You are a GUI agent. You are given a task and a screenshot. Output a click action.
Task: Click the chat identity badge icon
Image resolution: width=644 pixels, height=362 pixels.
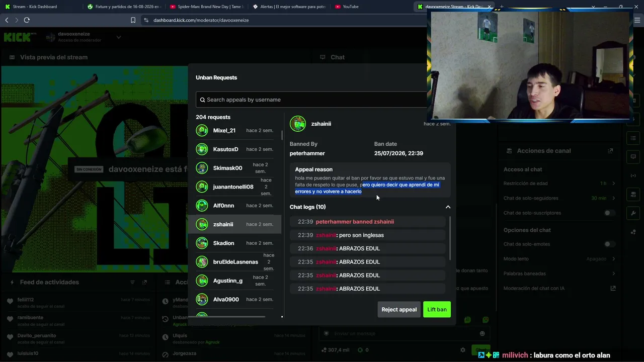click(x=327, y=333)
